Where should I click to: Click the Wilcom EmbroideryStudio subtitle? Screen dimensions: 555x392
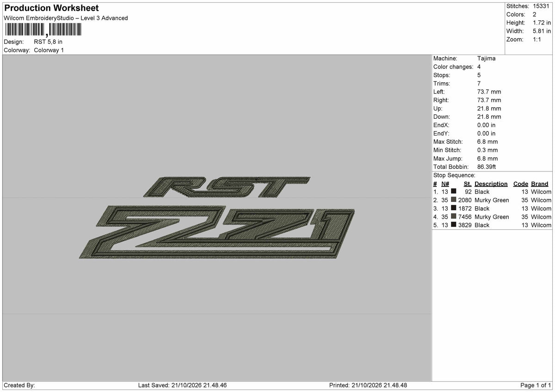coord(66,18)
